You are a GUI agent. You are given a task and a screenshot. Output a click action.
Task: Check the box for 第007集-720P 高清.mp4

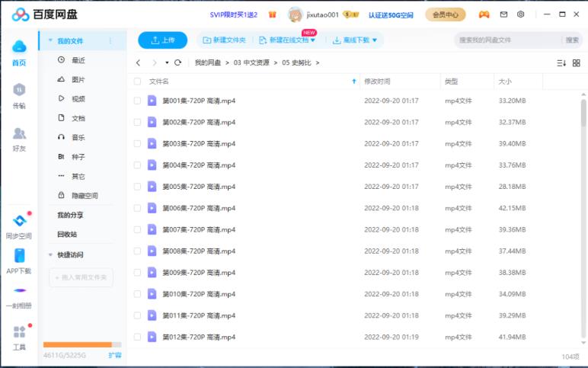pyautogui.click(x=137, y=229)
